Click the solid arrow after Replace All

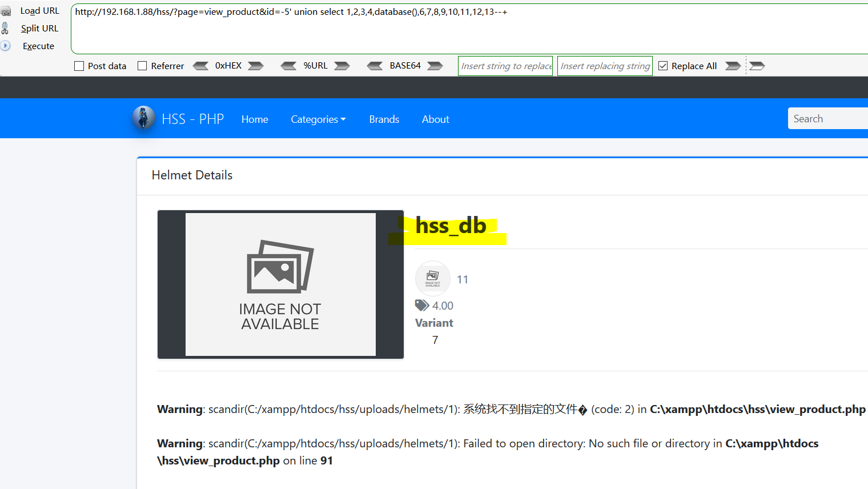point(733,66)
